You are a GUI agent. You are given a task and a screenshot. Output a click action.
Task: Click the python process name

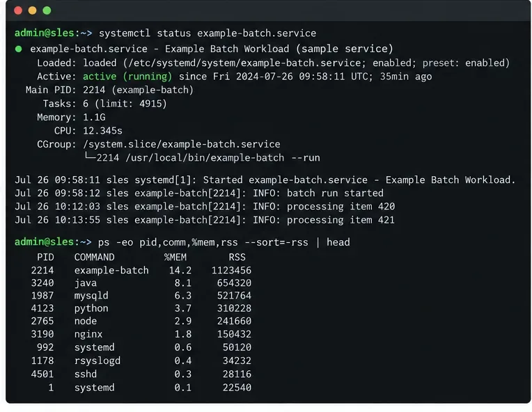point(91,308)
